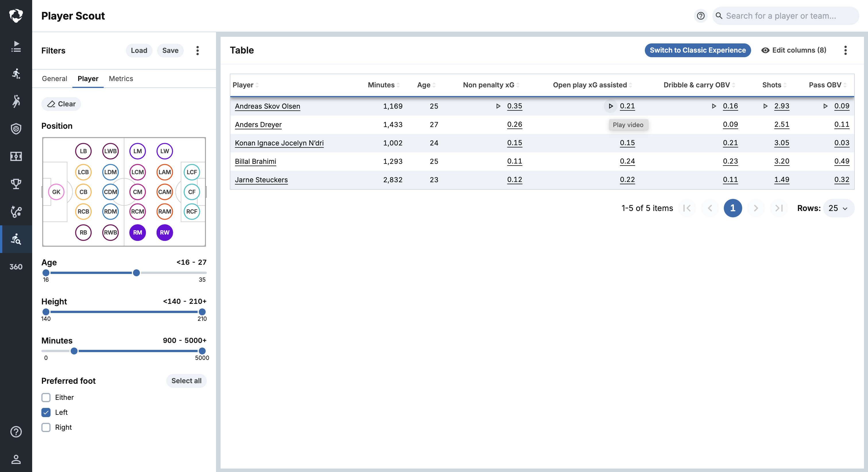Click the playlist icon in sidebar
Viewport: 868px width, 472px height.
pyautogui.click(x=16, y=46)
